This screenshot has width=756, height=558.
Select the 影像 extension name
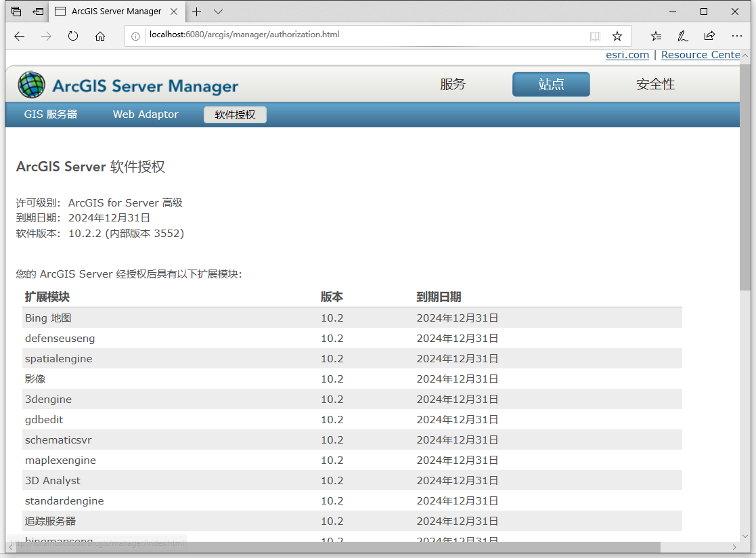pos(35,379)
